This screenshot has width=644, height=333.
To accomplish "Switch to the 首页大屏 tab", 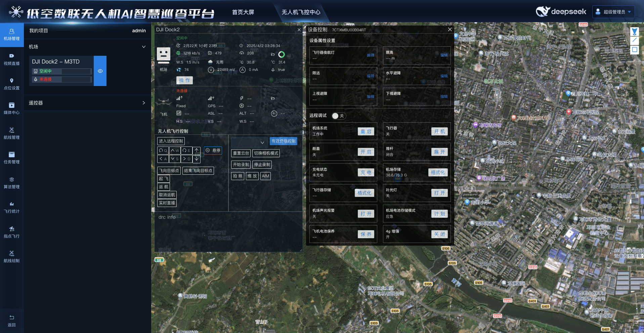I will click(x=243, y=12).
